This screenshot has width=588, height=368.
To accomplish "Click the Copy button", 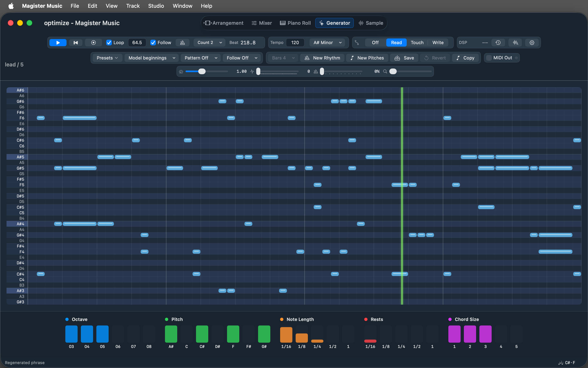I will coord(465,58).
